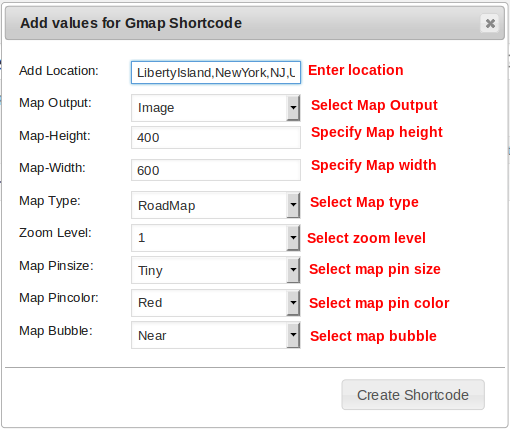
Task: Close the Gmap Shortcode dialog
Action: pos(490,23)
